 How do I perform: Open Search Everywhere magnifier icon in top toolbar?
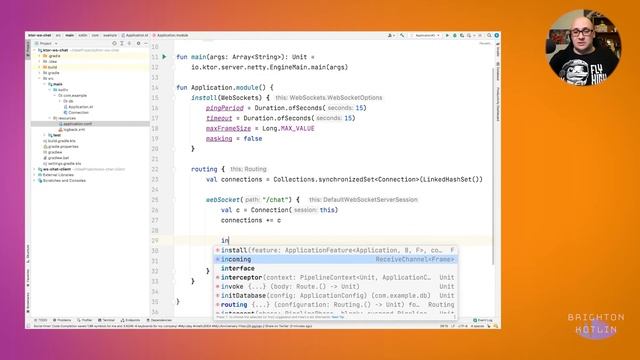click(x=489, y=36)
